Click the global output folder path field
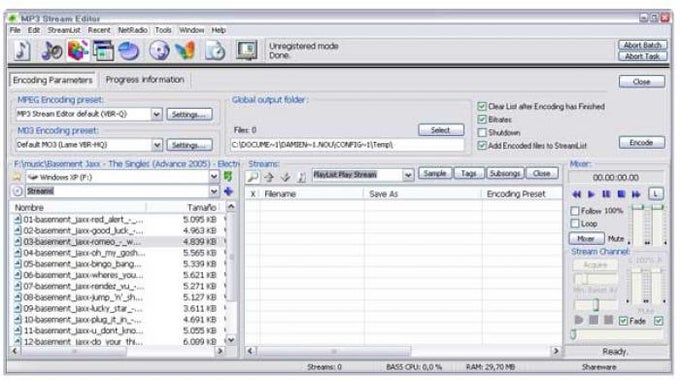 pos(347,145)
